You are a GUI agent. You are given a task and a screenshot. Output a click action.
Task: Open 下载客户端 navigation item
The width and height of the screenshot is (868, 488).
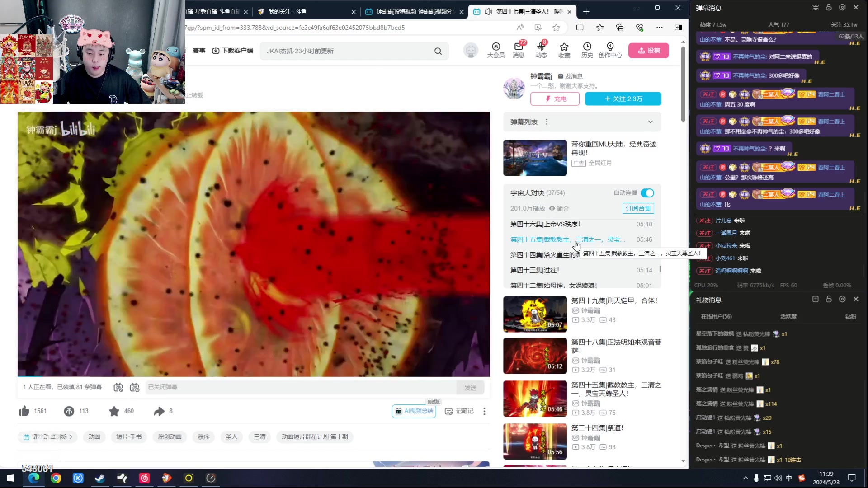click(x=232, y=51)
